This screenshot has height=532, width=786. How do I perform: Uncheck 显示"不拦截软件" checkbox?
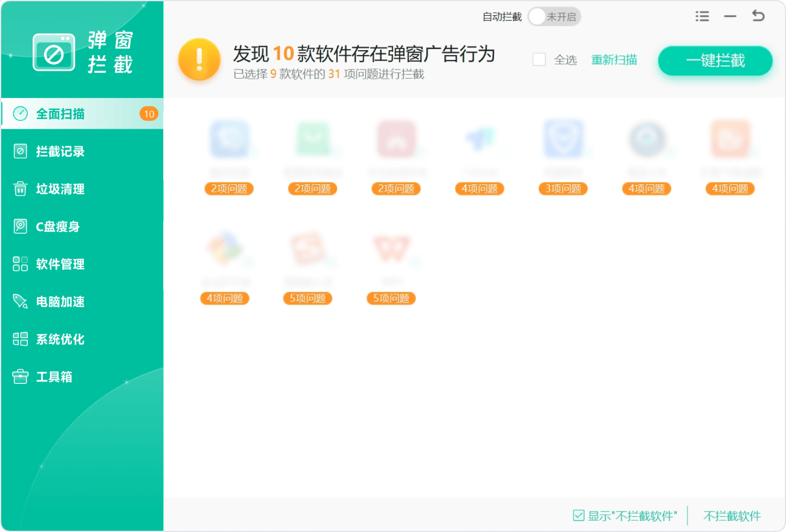coord(579,516)
